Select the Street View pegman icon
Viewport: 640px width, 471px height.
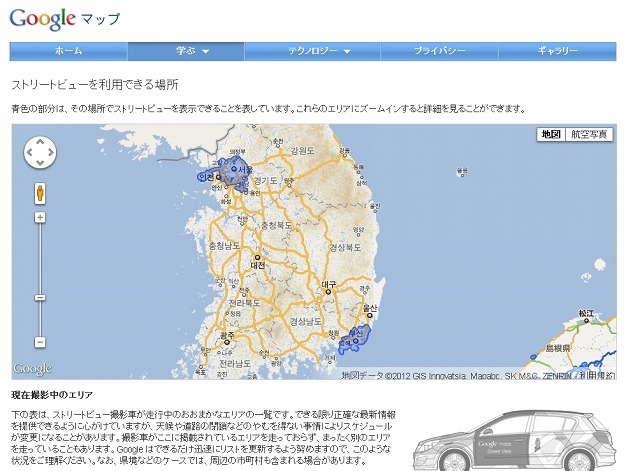coord(40,193)
